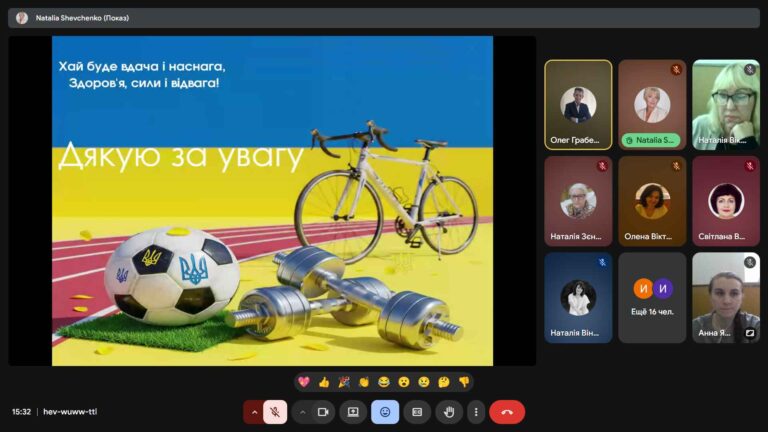The image size is (768, 432).
Task: Click the corner icon on Анна Я... tile
Action: click(750, 333)
